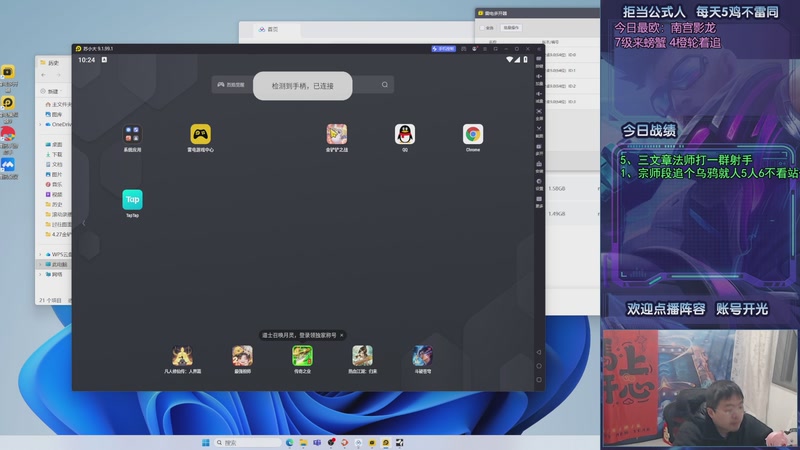800x450 pixels.
Task: Open the keyboard mapping (按键) sidebar tool
Action: pyautogui.click(x=539, y=61)
